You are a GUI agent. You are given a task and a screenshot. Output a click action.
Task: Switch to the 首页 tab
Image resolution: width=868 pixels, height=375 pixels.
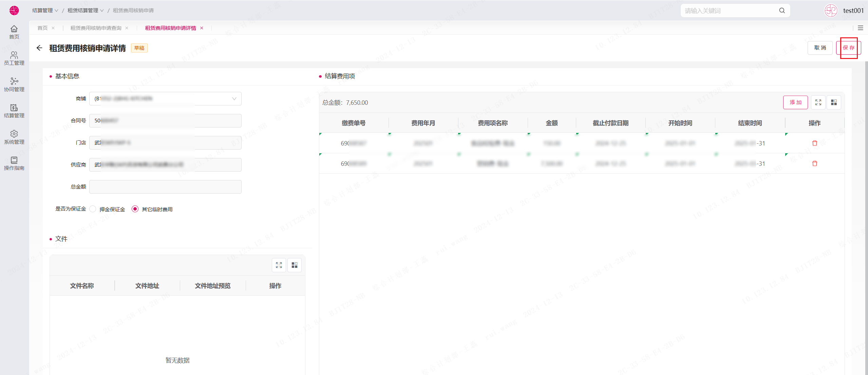[42, 28]
